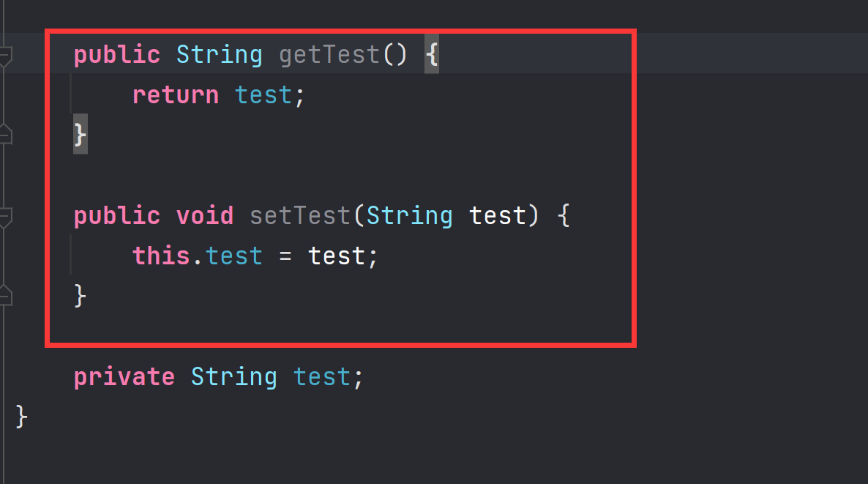The height and width of the screenshot is (484, 868).
Task: Place cursor on setTest method name
Action: pos(300,215)
